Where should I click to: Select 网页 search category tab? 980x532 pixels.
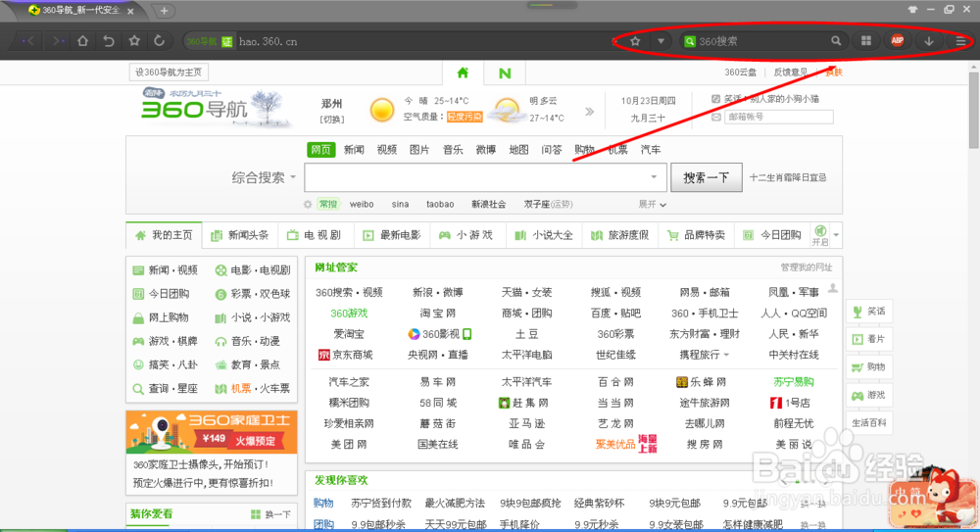321,150
